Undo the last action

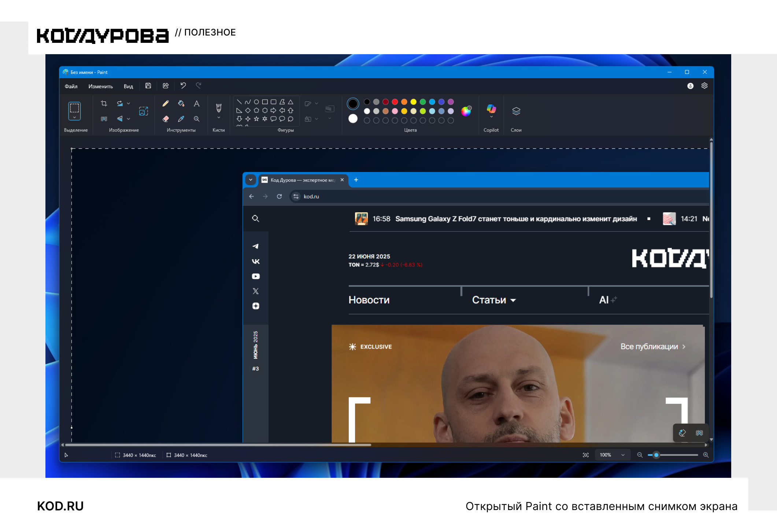tap(183, 86)
